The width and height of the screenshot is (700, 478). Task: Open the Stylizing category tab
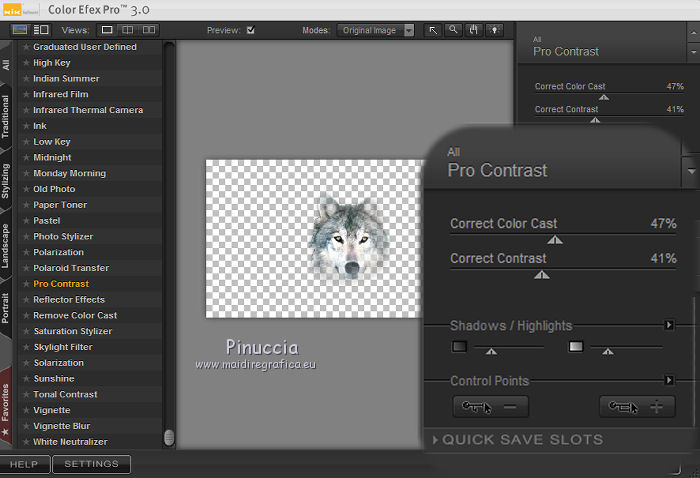point(5,180)
